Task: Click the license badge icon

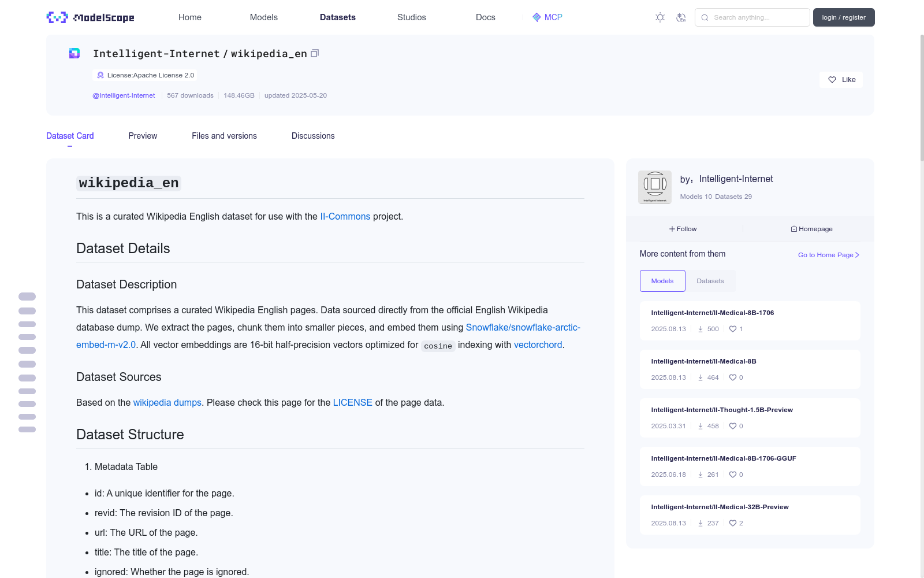Action: (100, 75)
